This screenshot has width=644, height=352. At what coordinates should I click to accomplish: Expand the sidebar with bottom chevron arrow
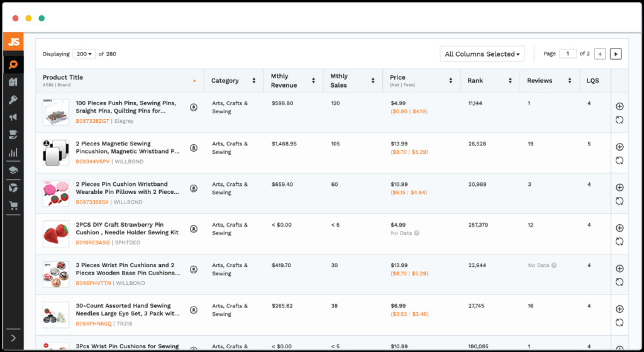pyautogui.click(x=13, y=339)
